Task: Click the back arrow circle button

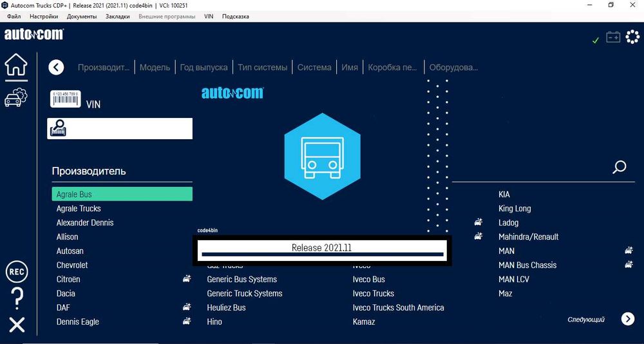Action: click(x=56, y=67)
